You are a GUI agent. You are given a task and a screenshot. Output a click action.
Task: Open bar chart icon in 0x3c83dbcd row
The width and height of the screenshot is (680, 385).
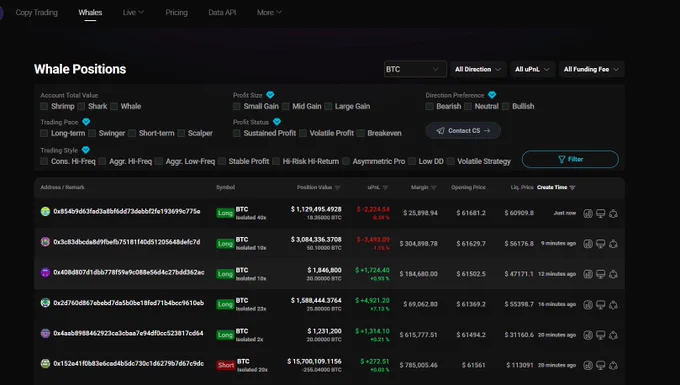[588, 244]
